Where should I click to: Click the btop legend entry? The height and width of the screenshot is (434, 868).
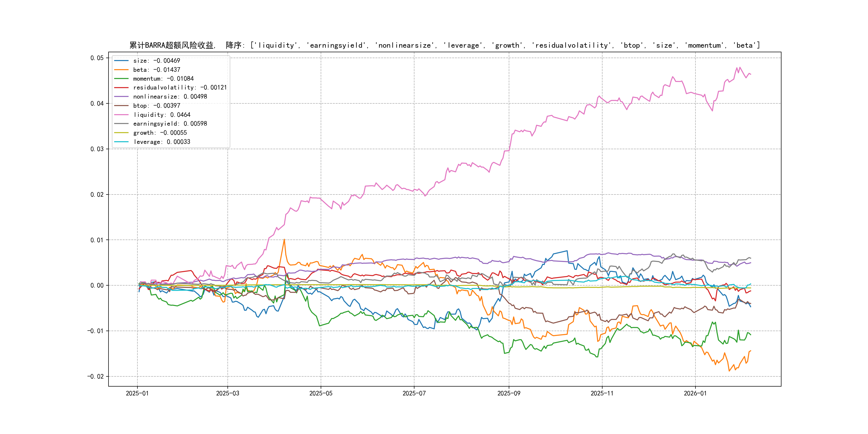click(156, 106)
